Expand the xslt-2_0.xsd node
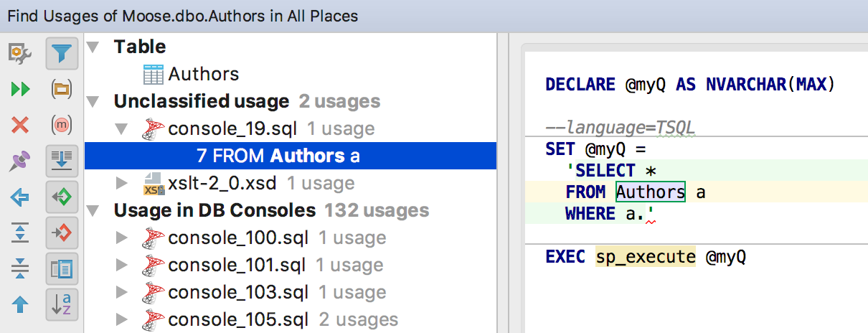This screenshot has width=868, height=333. coord(121,184)
